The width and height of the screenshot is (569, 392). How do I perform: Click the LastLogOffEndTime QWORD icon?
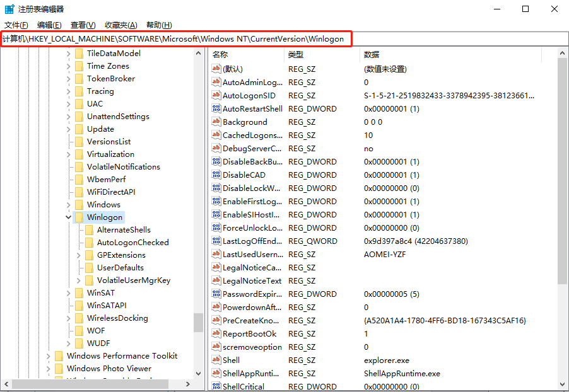pos(216,241)
